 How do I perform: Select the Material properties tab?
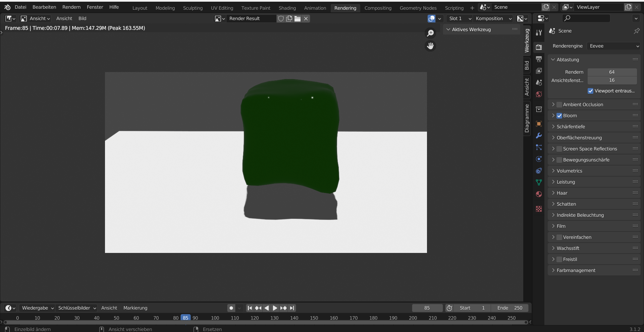click(x=539, y=194)
